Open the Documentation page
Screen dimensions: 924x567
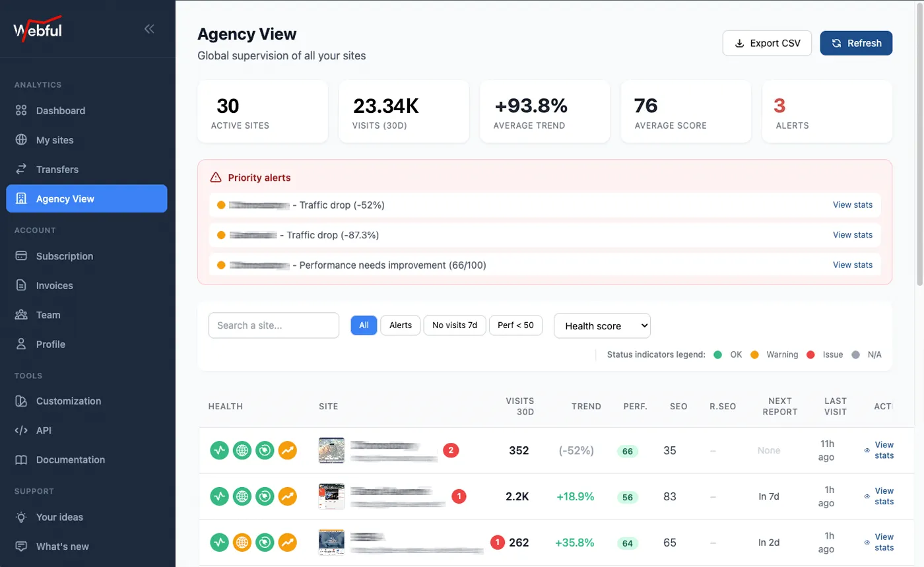point(71,459)
